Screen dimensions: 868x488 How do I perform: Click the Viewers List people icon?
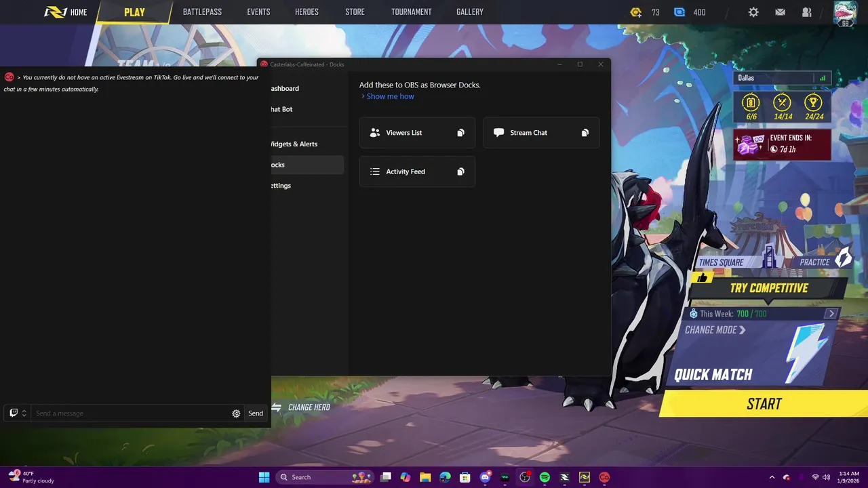click(375, 133)
